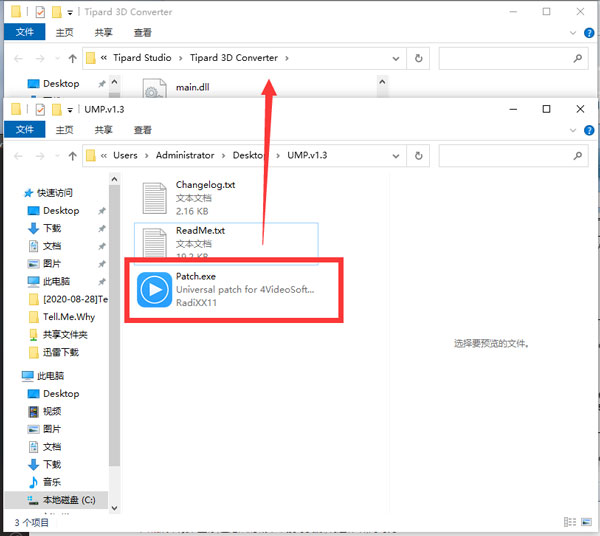
Task: Click search box in UMP.v1.3 window
Action: tap(513, 156)
